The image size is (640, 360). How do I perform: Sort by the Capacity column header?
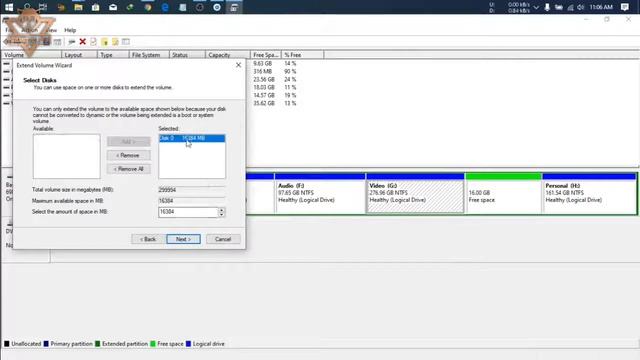pos(227,55)
